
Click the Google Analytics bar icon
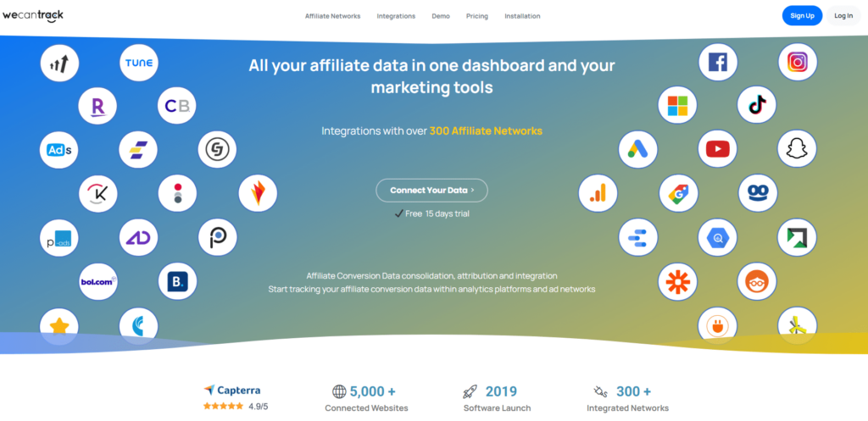(598, 194)
